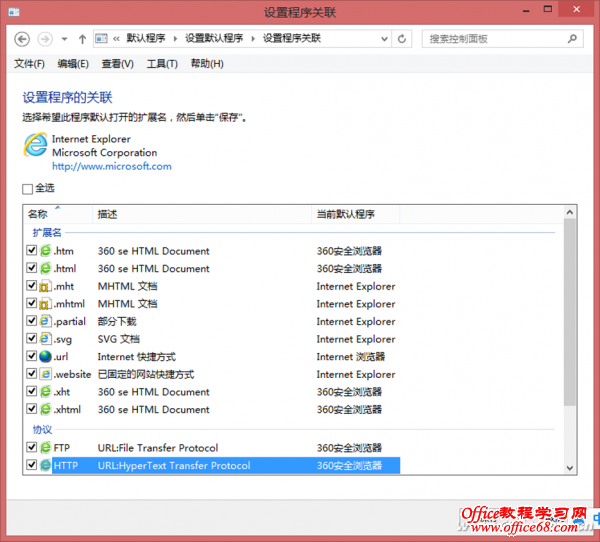Go up one folder level

pos(82,39)
